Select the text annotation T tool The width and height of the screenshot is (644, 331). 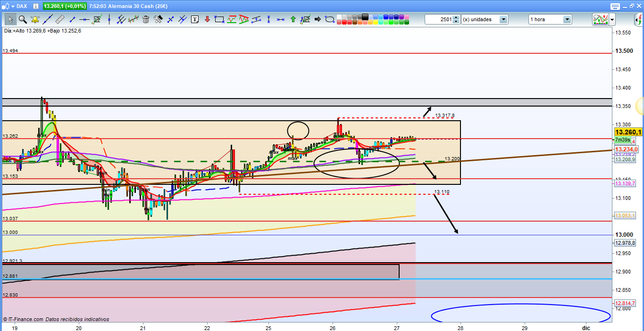[x=195, y=19]
